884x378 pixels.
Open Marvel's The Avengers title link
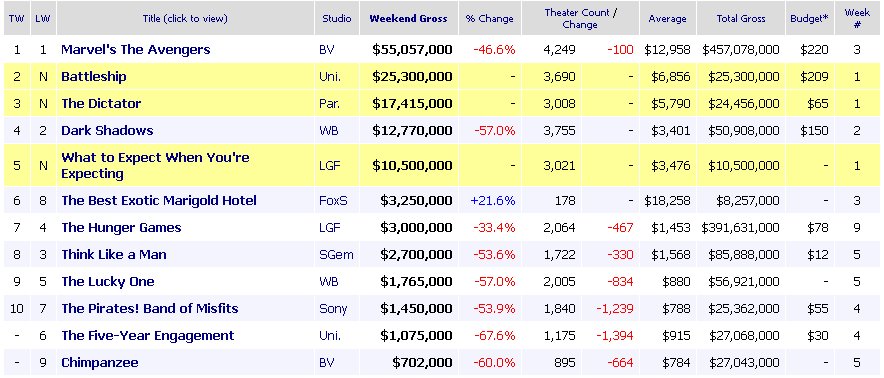135,50
